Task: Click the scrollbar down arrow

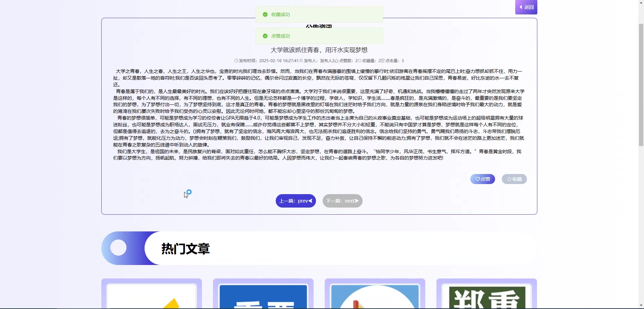Action: [x=641, y=306]
